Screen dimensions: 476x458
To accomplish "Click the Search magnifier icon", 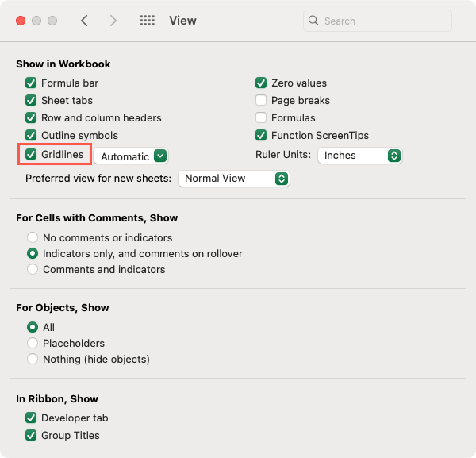I will (314, 21).
